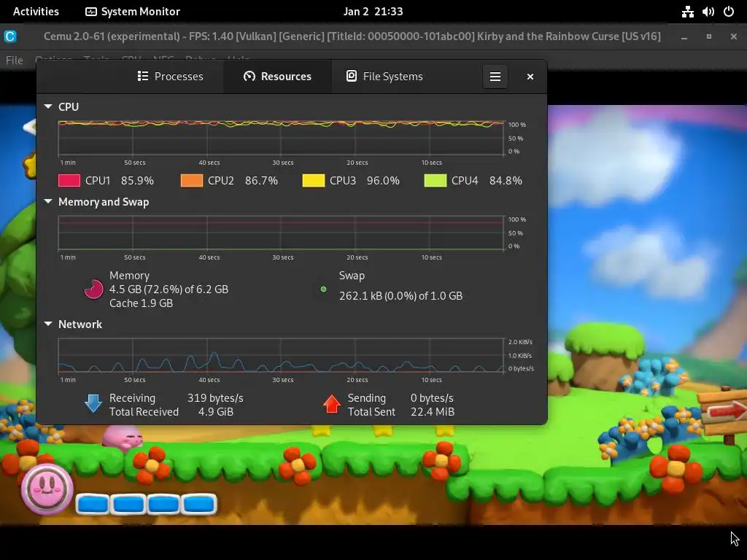Collapse the Network section
Image resolution: width=747 pixels, height=560 pixels.
point(48,324)
